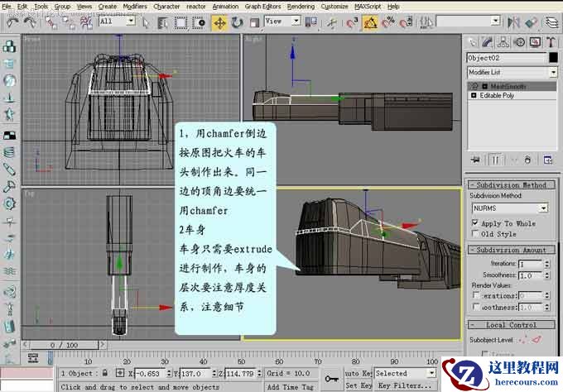This screenshot has width=563, height=392.
Task: Pick the Select Object arrow tool
Action: point(146,22)
